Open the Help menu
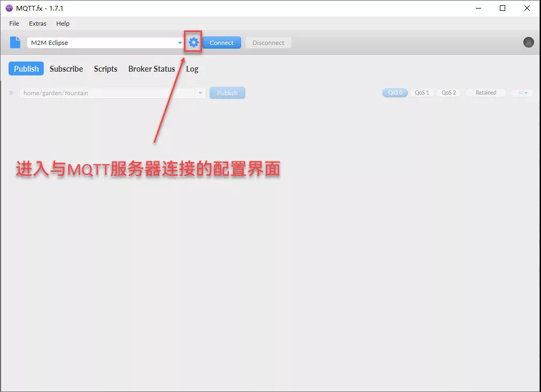Image resolution: width=541 pixels, height=392 pixels. 63,24
